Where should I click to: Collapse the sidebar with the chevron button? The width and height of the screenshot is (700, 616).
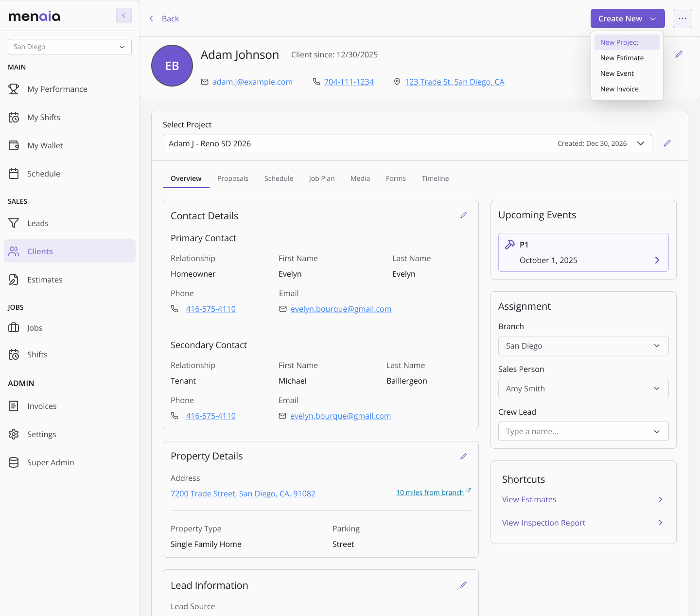click(x=123, y=16)
